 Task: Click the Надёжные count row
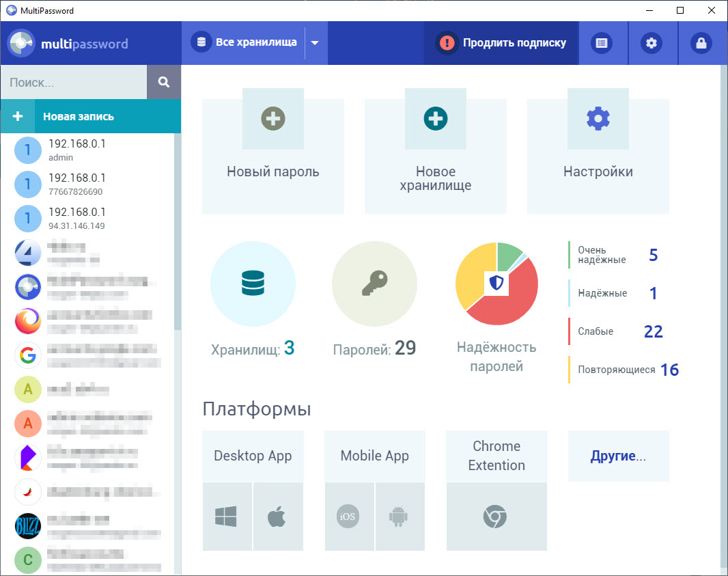pyautogui.click(x=614, y=293)
